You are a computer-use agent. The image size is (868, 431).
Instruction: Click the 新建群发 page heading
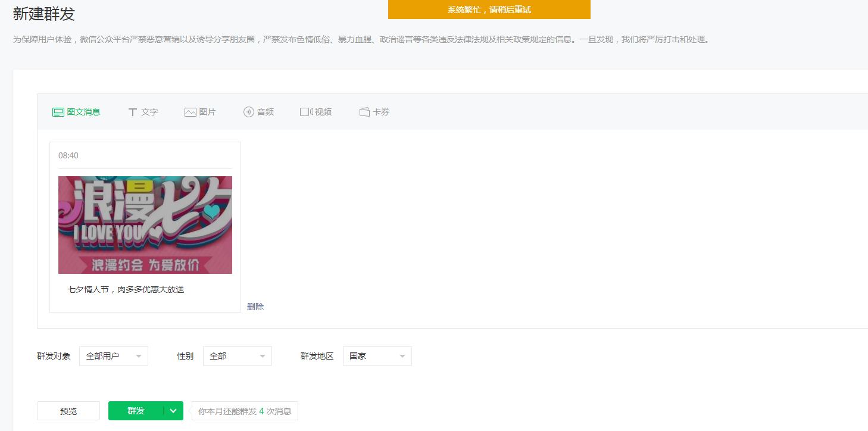pyautogui.click(x=44, y=13)
